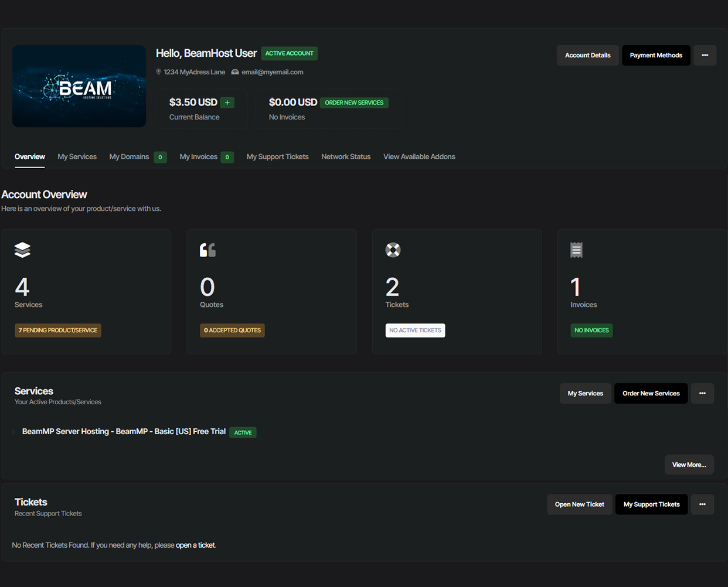Click the 'email@myemail.com' text
This screenshot has height=587, width=728.
[273, 72]
